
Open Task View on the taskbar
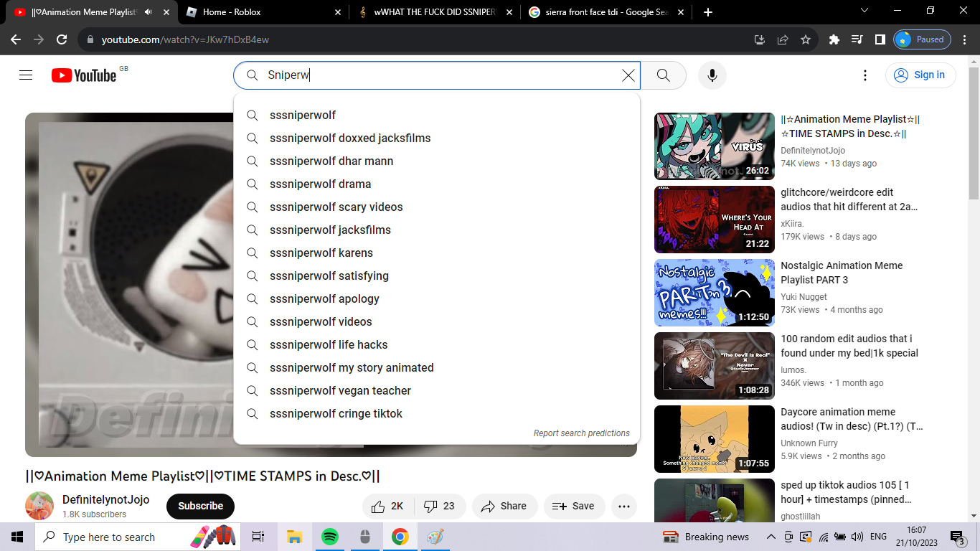258,537
